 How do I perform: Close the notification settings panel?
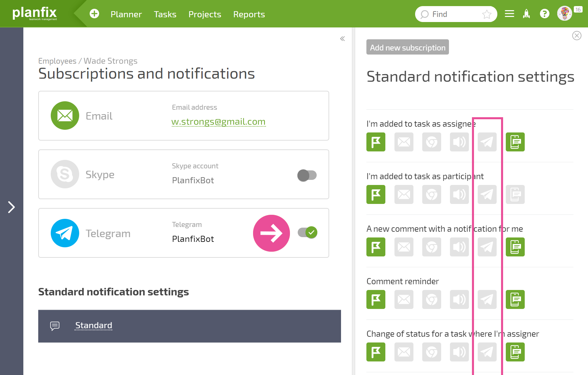577,36
